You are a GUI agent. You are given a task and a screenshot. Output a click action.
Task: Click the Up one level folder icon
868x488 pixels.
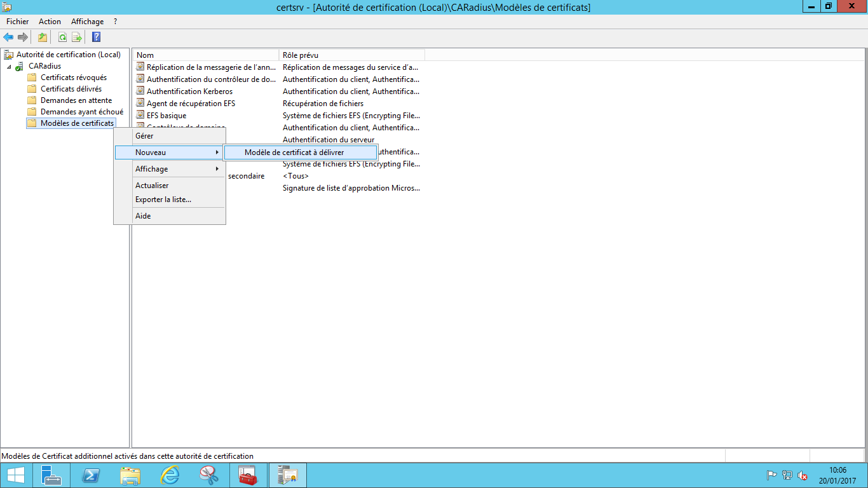click(43, 37)
